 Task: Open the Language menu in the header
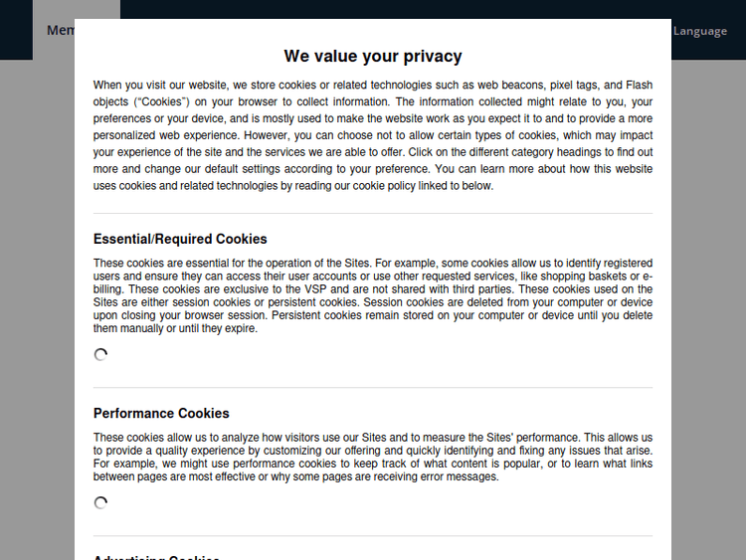[700, 31]
